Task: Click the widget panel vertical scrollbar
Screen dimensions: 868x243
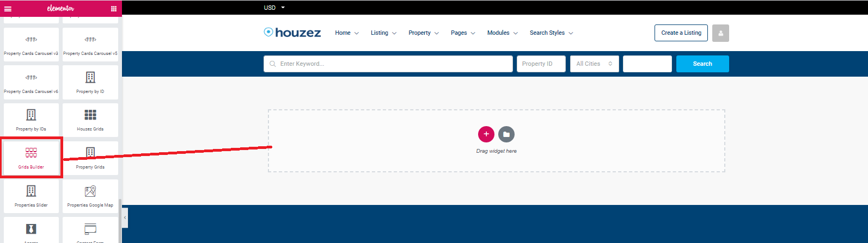Action: [120, 220]
